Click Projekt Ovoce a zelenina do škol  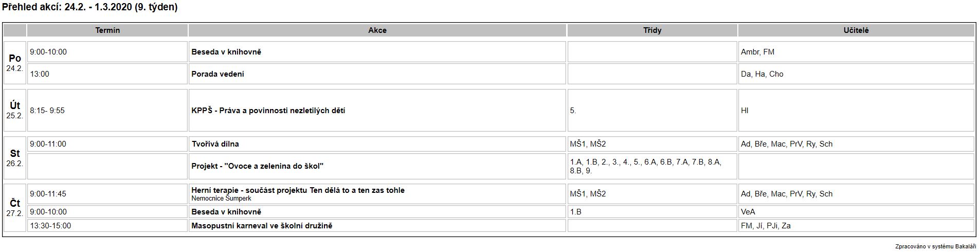(x=257, y=166)
